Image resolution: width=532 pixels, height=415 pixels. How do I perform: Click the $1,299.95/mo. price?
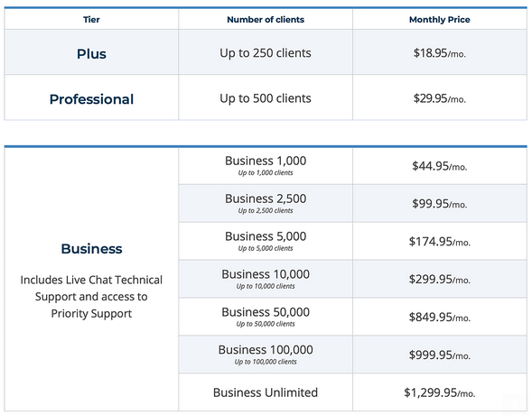tap(439, 392)
